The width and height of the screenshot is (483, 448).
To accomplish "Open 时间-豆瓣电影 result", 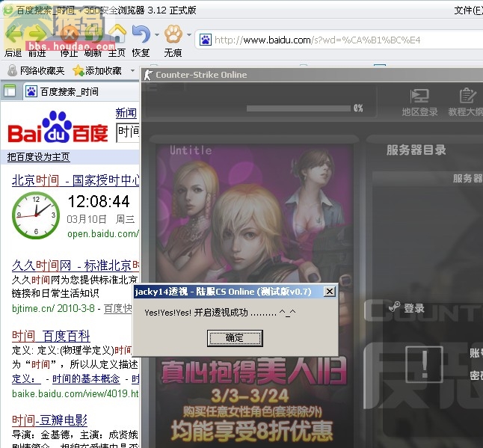I will pos(49,420).
